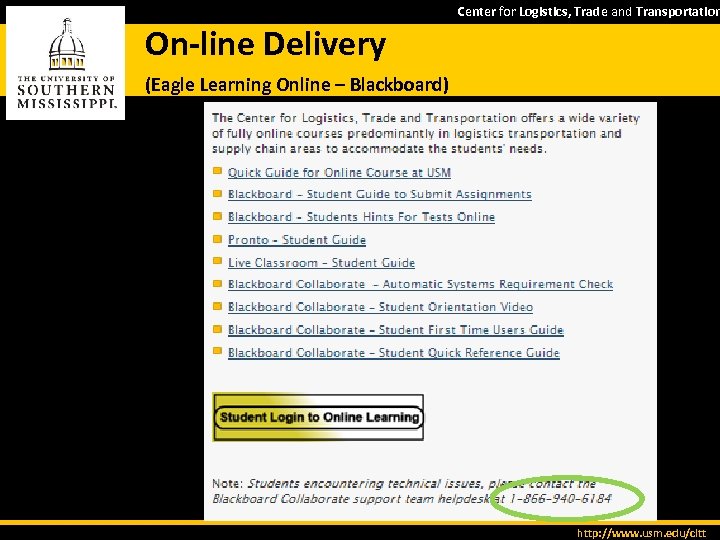Image resolution: width=720 pixels, height=540 pixels.
Task: Click the note about students encountering technical issues
Action: [412, 491]
